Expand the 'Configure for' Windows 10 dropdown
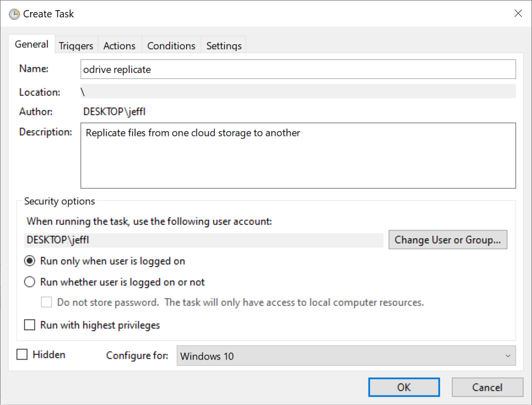Image resolution: width=532 pixels, height=405 pixels. pos(346,356)
